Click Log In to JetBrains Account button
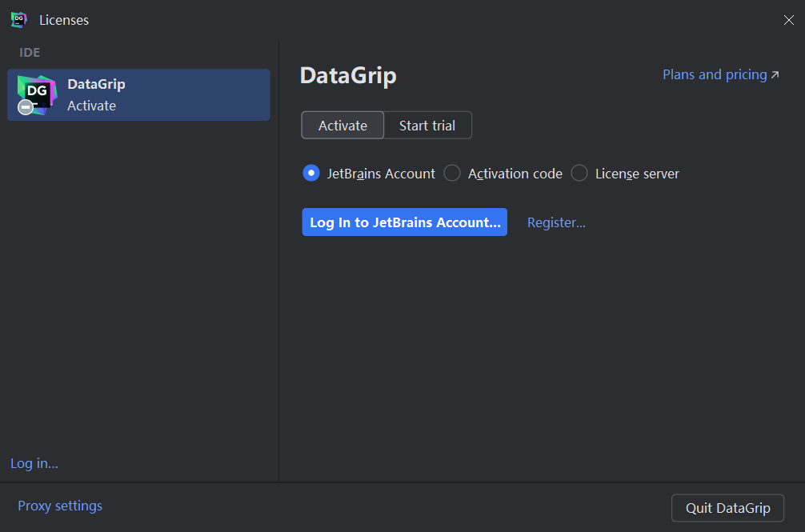Viewport: 805px width, 532px height. click(405, 222)
